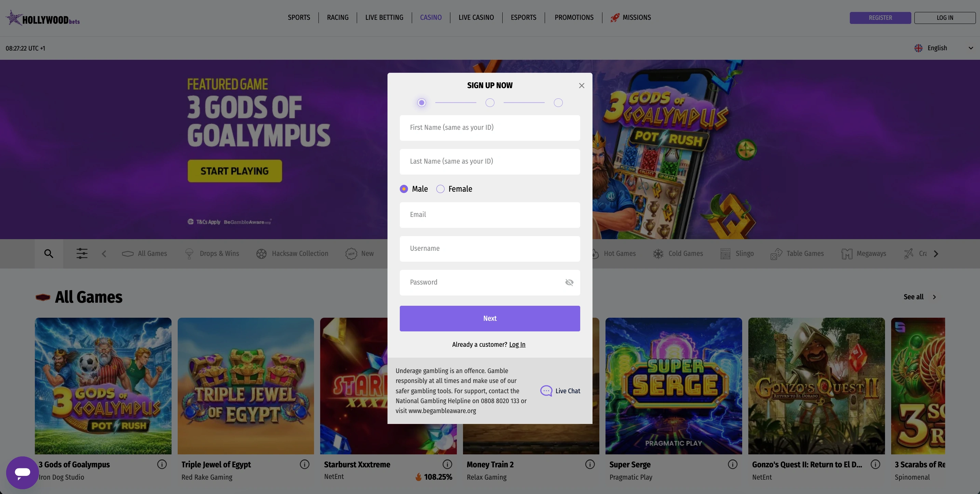Focus the Password field

pos(490,283)
